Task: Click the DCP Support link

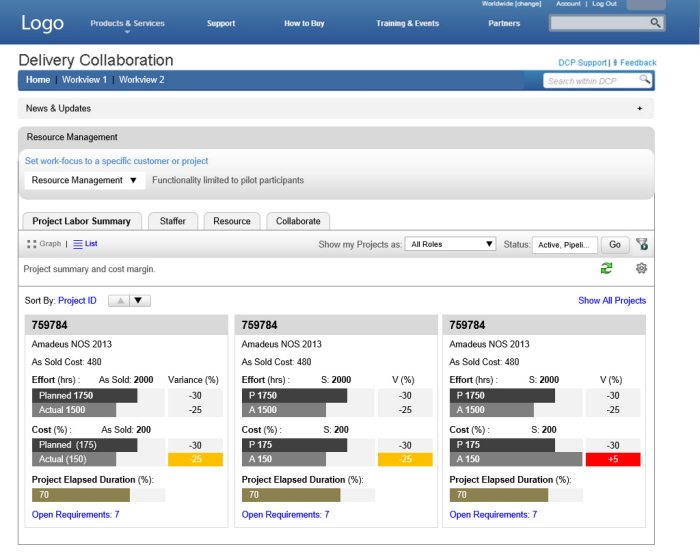Action: click(582, 63)
